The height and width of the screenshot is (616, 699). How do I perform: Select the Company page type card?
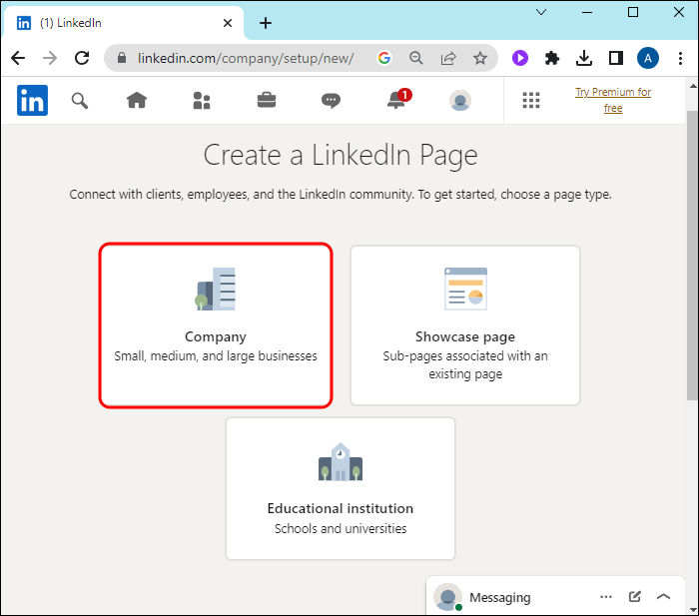pyautogui.click(x=216, y=325)
